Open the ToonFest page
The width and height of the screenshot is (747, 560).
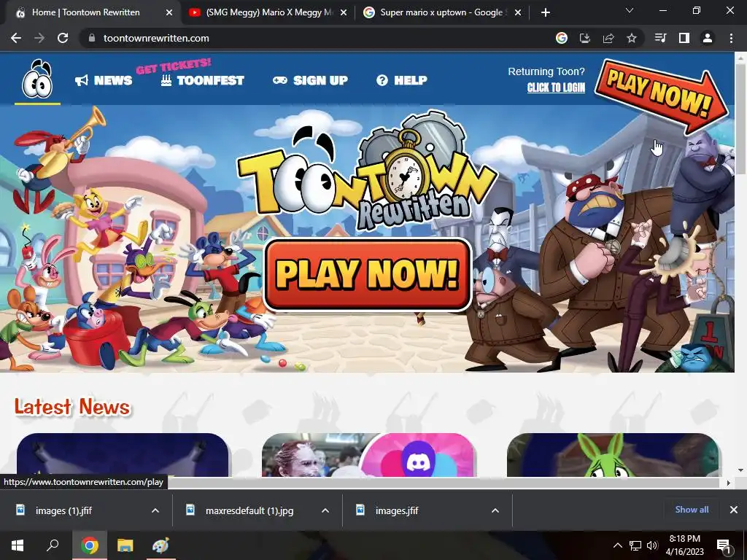[203, 80]
